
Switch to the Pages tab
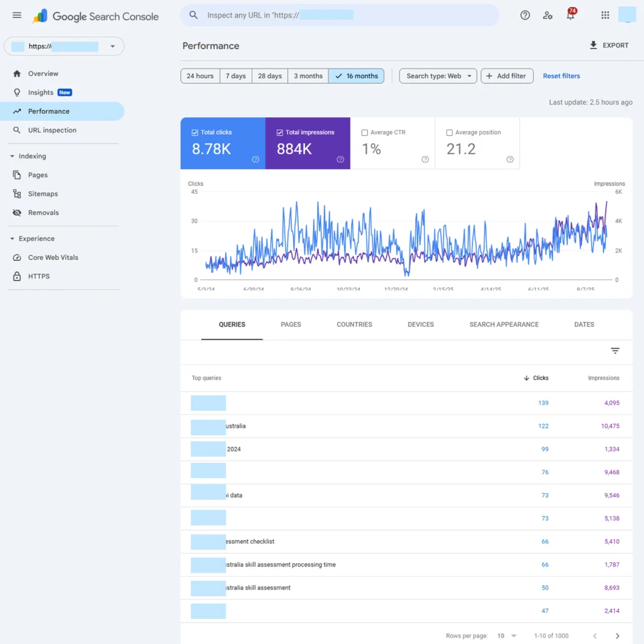pyautogui.click(x=291, y=325)
